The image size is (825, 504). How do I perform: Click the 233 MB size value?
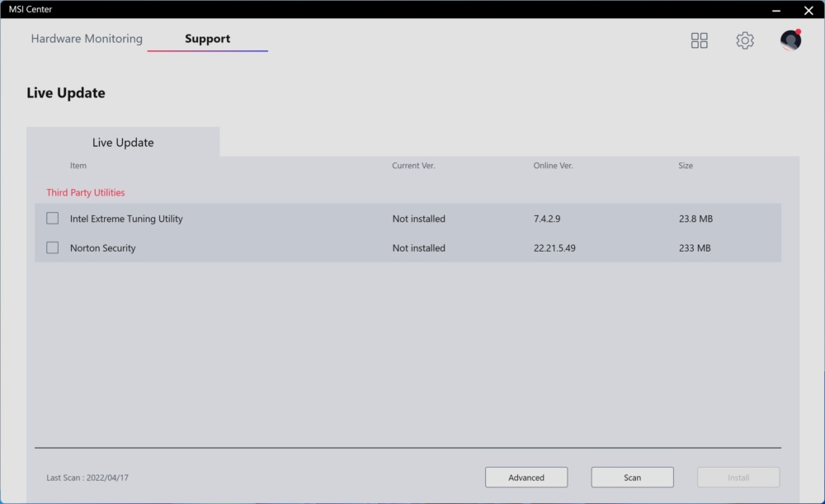pyautogui.click(x=695, y=247)
